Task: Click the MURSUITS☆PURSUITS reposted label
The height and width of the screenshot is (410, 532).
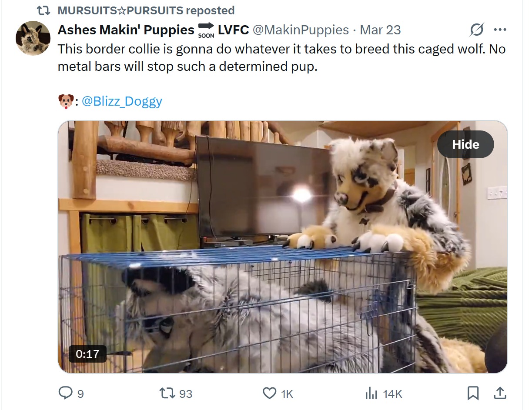Action: tap(146, 10)
